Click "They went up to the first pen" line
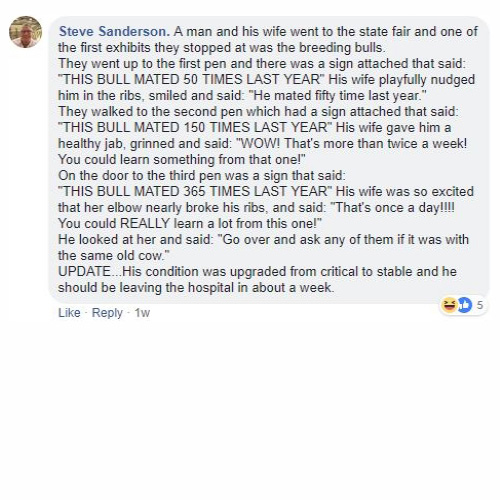Screen dimensions: 500x500 point(261,64)
